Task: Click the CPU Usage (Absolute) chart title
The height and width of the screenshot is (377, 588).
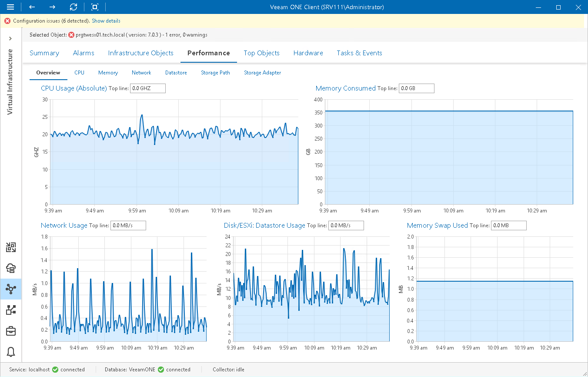Action: pos(74,88)
